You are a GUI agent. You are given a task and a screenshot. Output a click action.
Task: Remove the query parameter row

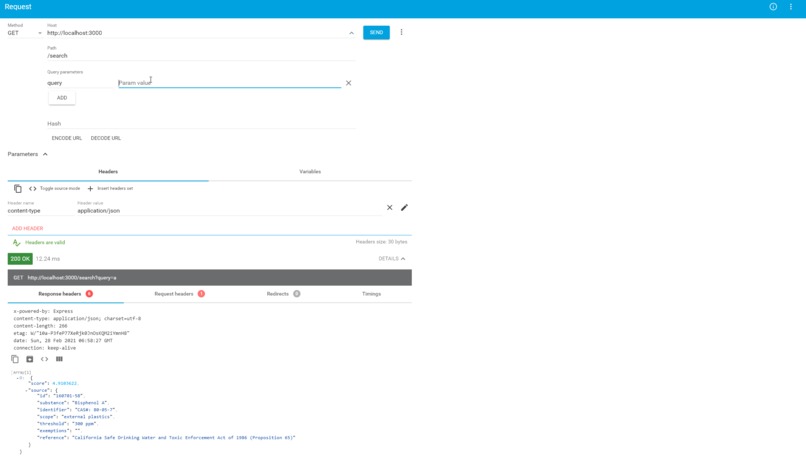[349, 83]
